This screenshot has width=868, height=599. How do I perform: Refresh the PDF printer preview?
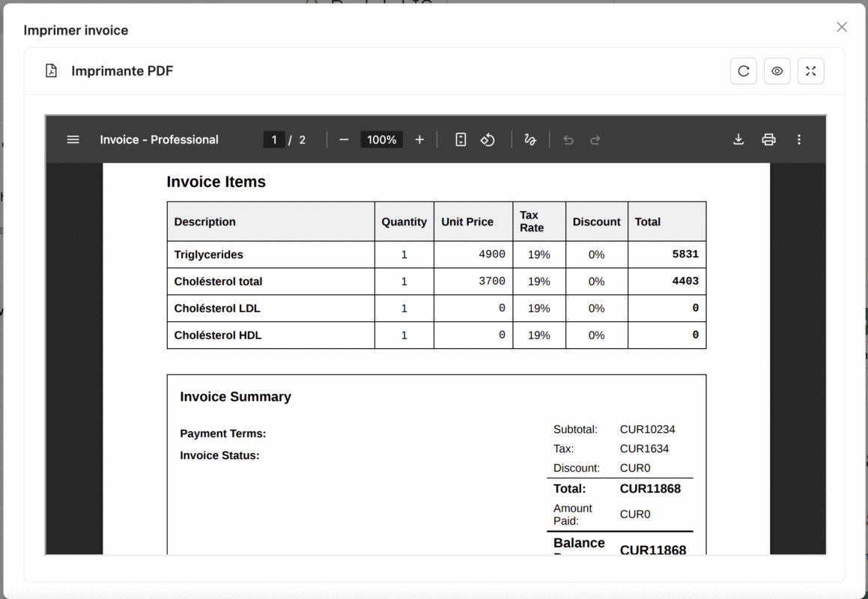(x=744, y=71)
